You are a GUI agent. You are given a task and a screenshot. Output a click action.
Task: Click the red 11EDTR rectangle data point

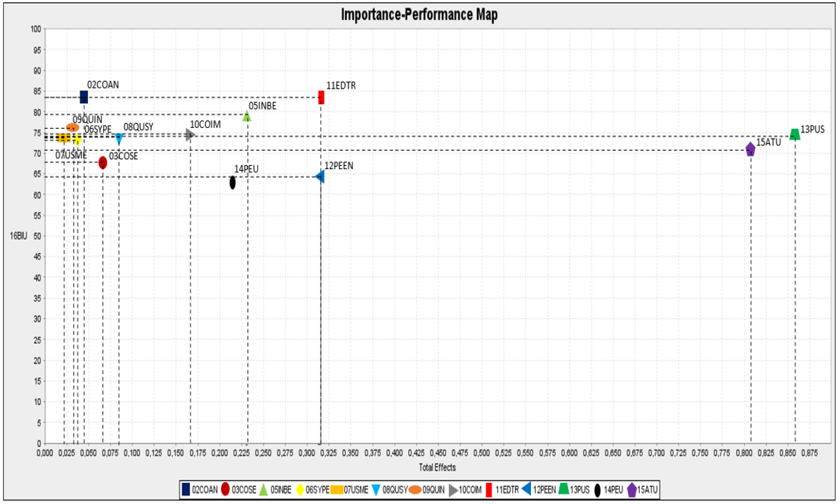tap(321, 97)
